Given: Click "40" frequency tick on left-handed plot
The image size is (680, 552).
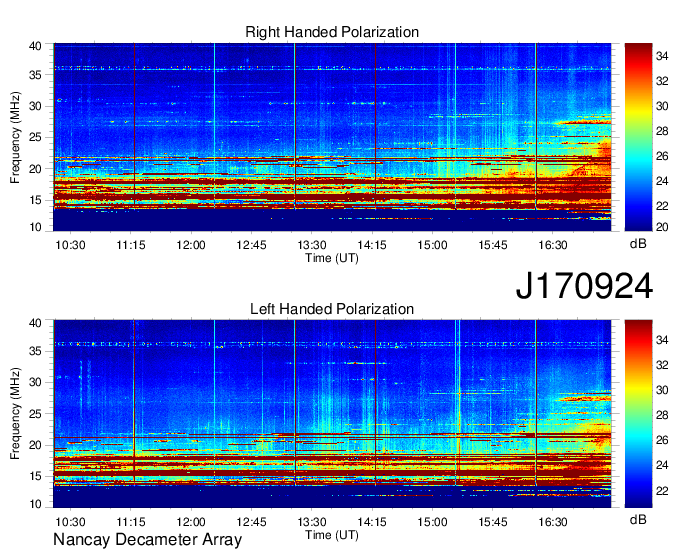Looking at the screenshot, I should pyautogui.click(x=35, y=323).
